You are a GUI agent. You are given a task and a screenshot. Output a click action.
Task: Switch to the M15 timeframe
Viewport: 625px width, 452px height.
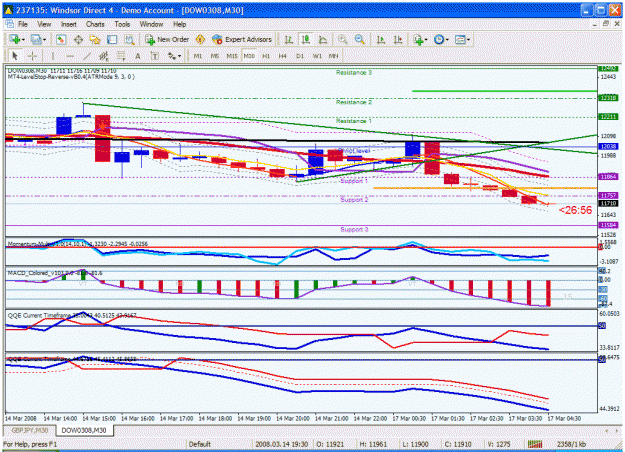click(232, 56)
